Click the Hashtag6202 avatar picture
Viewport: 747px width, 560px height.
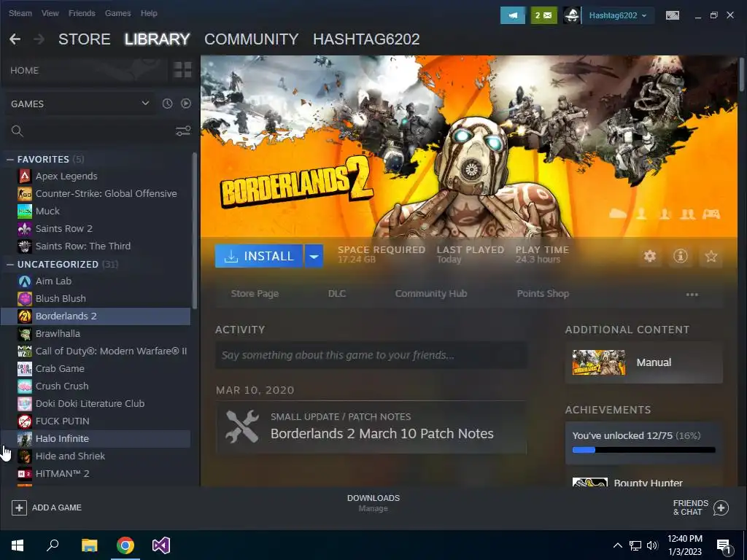point(572,15)
